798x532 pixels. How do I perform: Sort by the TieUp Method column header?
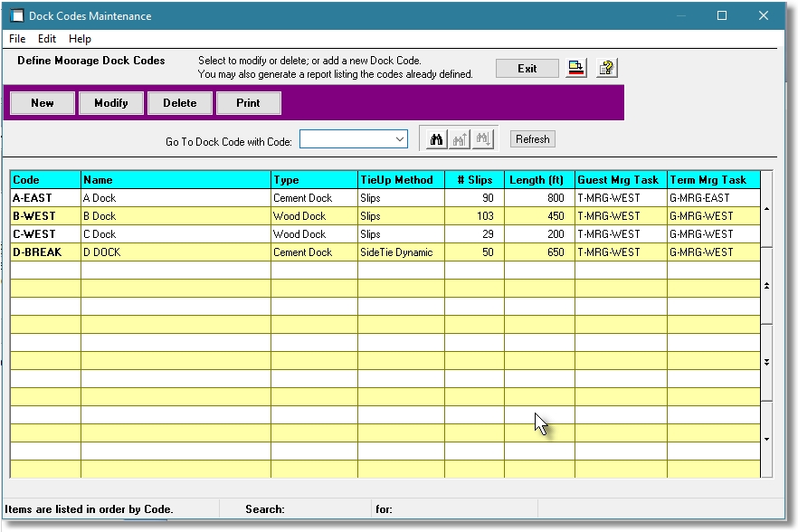[x=400, y=180]
